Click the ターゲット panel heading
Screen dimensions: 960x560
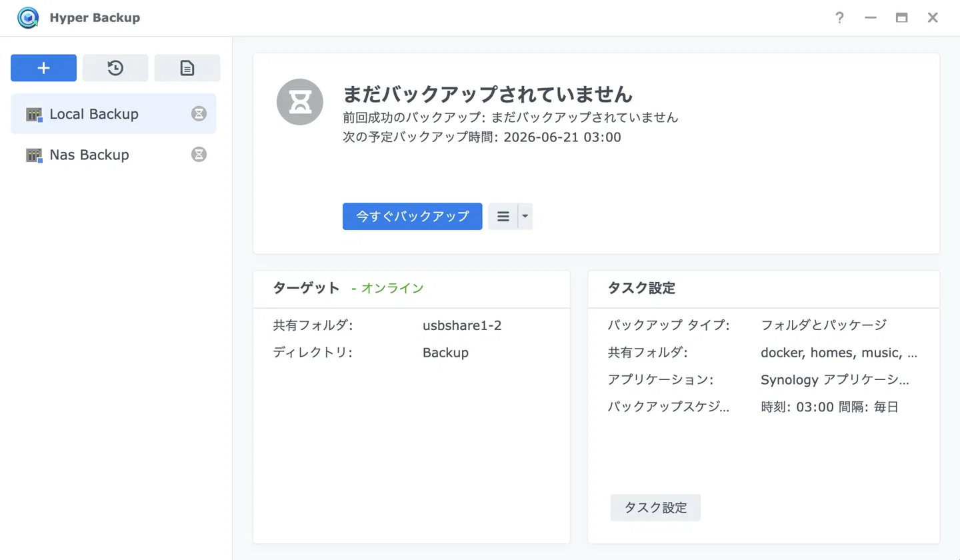pyautogui.click(x=306, y=288)
